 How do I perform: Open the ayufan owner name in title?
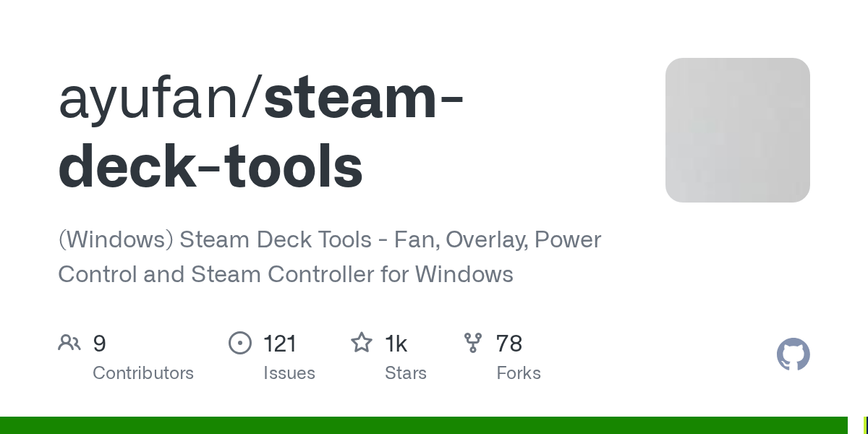tap(152, 99)
